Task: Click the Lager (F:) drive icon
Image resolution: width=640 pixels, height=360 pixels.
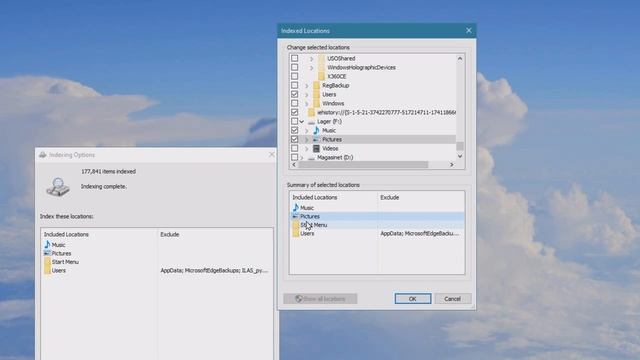Action: (x=311, y=122)
